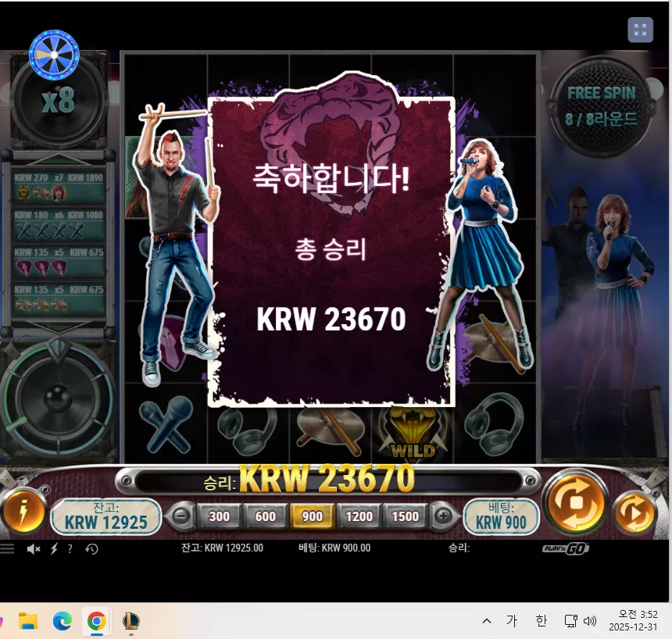
Task: Click the 축하합니다! heading
Action: pyautogui.click(x=331, y=178)
